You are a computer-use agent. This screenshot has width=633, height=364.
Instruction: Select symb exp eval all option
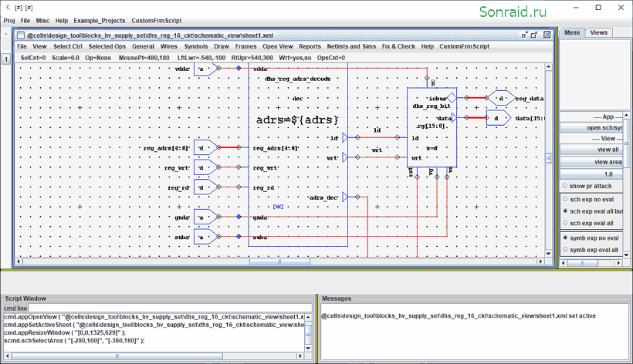565,250
